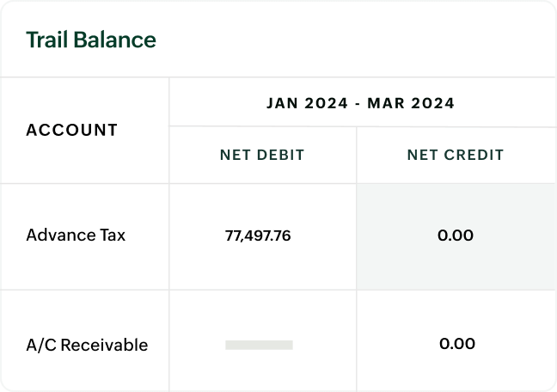The height and width of the screenshot is (392, 557).
Task: Click the 77,497.76 net debit amount
Action: tap(257, 235)
